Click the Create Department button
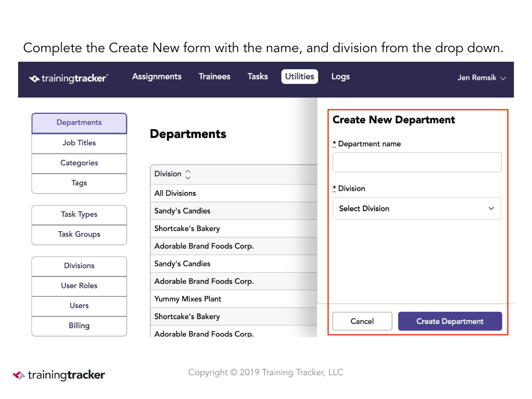The image size is (532, 399). click(x=450, y=321)
